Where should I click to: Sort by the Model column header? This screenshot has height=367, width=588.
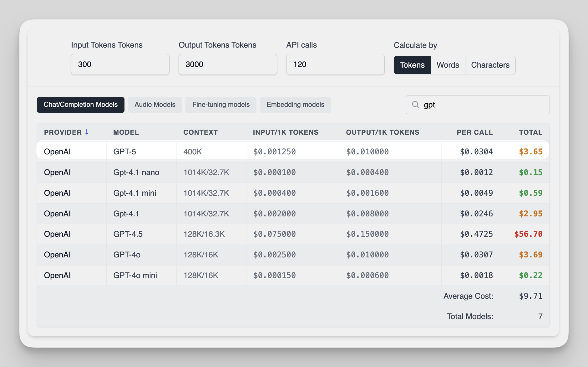pos(126,132)
